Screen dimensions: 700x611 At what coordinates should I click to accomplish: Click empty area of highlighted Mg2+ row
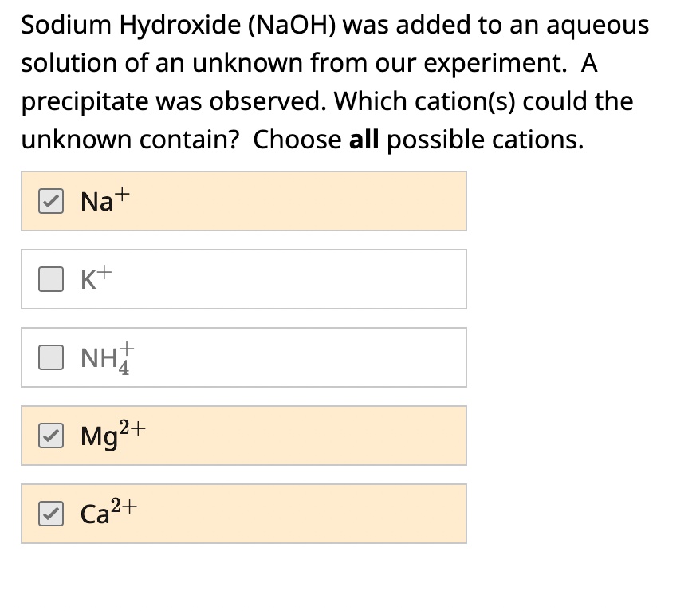pos(319,436)
